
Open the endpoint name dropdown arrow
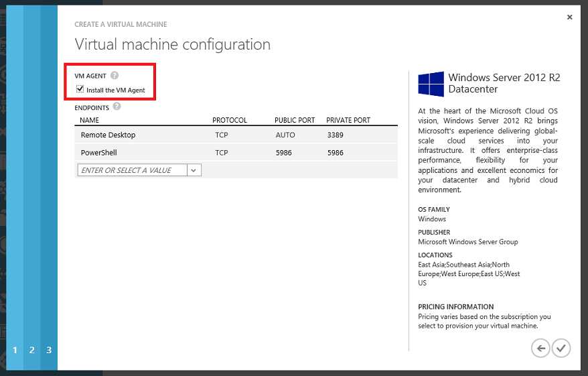click(x=193, y=170)
